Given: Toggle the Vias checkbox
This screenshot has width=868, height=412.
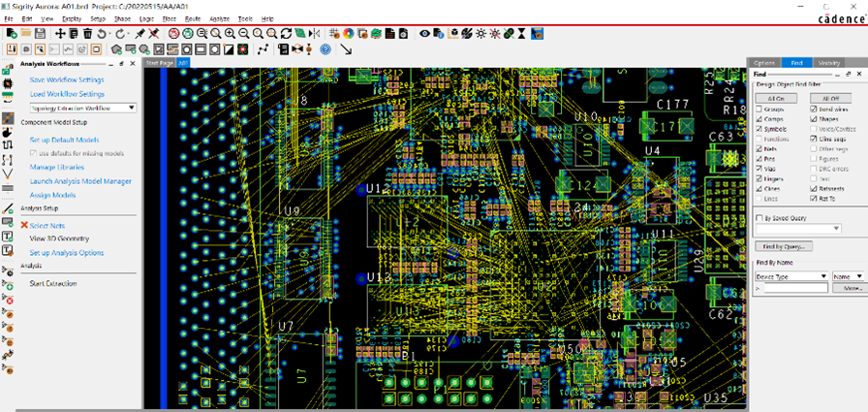Looking at the screenshot, I should pyautogui.click(x=759, y=169).
